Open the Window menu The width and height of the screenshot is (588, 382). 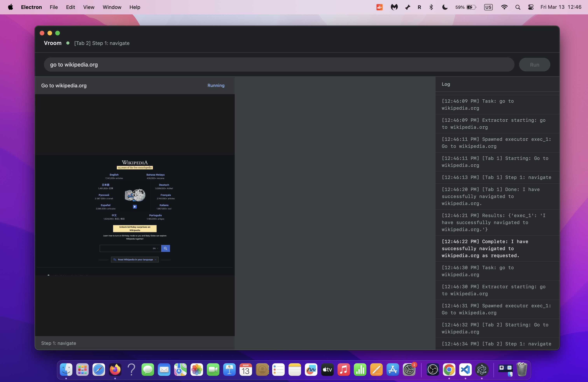pos(112,7)
